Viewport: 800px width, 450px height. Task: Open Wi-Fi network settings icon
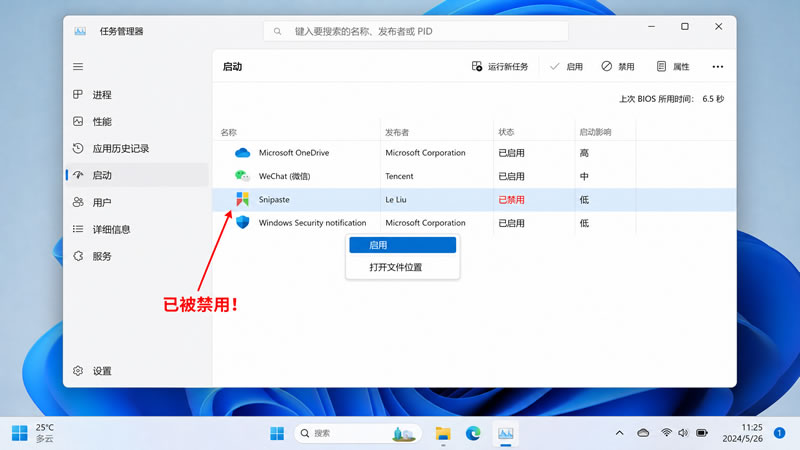tap(666, 433)
